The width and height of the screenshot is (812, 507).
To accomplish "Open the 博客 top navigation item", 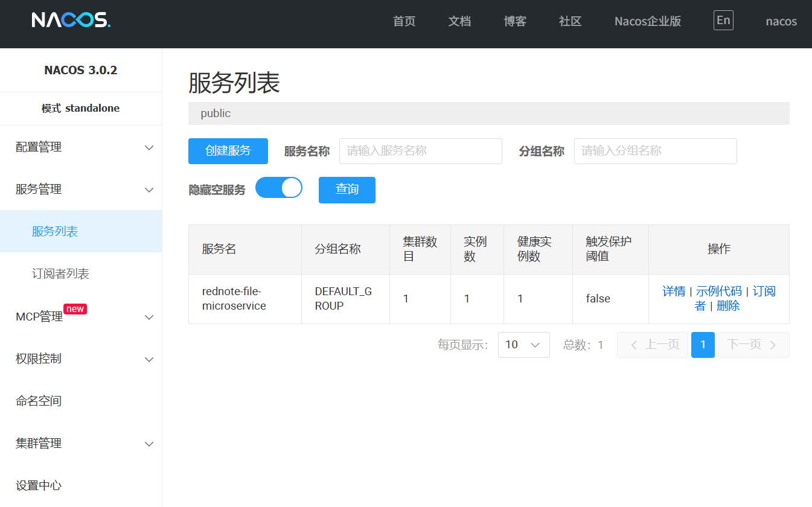I will [x=515, y=21].
